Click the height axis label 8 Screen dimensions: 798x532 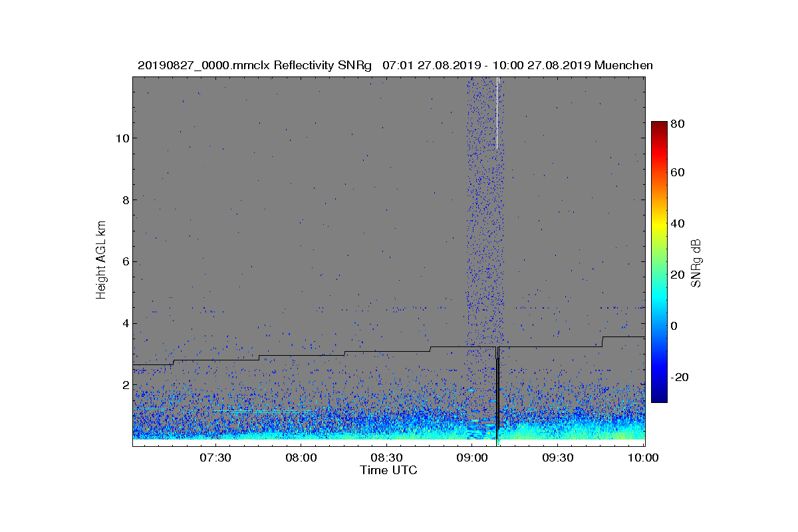[124, 200]
